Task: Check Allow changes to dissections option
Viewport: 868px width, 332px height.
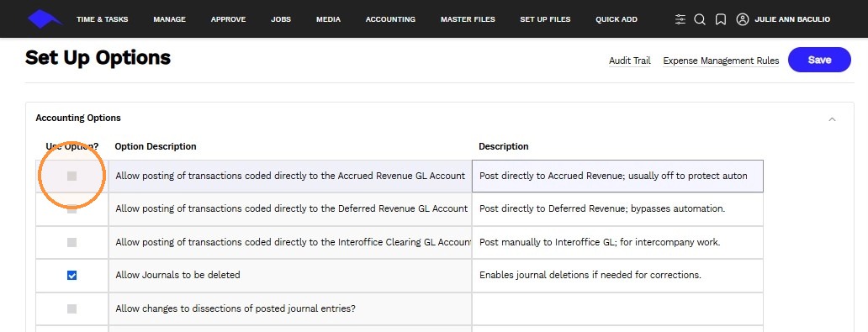Action: tap(72, 308)
